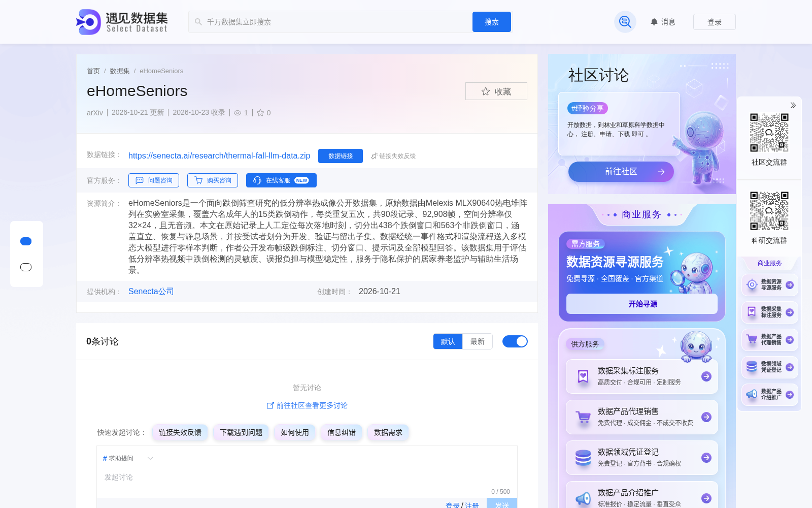The width and height of the screenshot is (812, 508).
Task: Switch discussion sort to 默认
Action: (448, 341)
